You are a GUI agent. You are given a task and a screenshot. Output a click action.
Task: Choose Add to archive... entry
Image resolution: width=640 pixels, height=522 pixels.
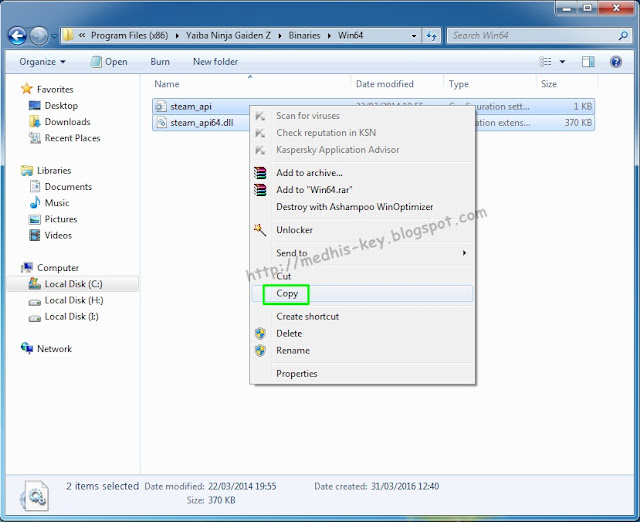(362, 173)
